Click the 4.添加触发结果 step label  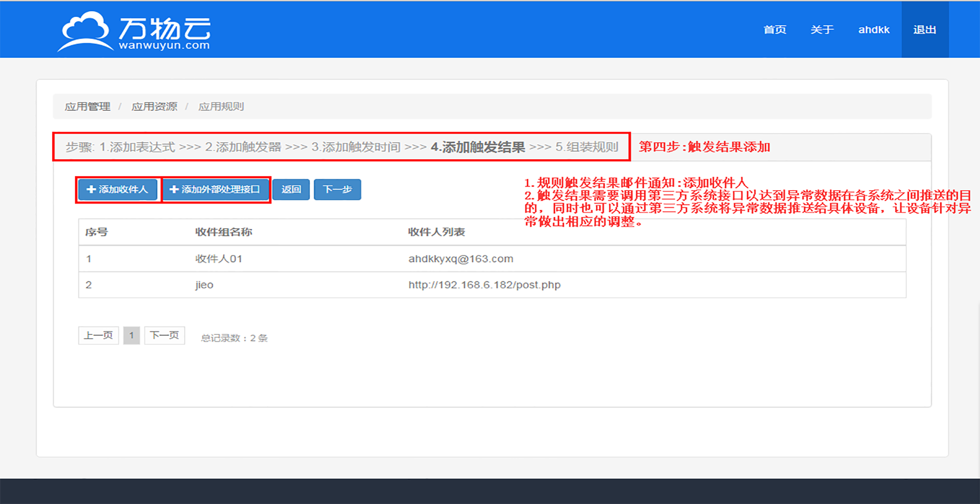click(x=478, y=147)
